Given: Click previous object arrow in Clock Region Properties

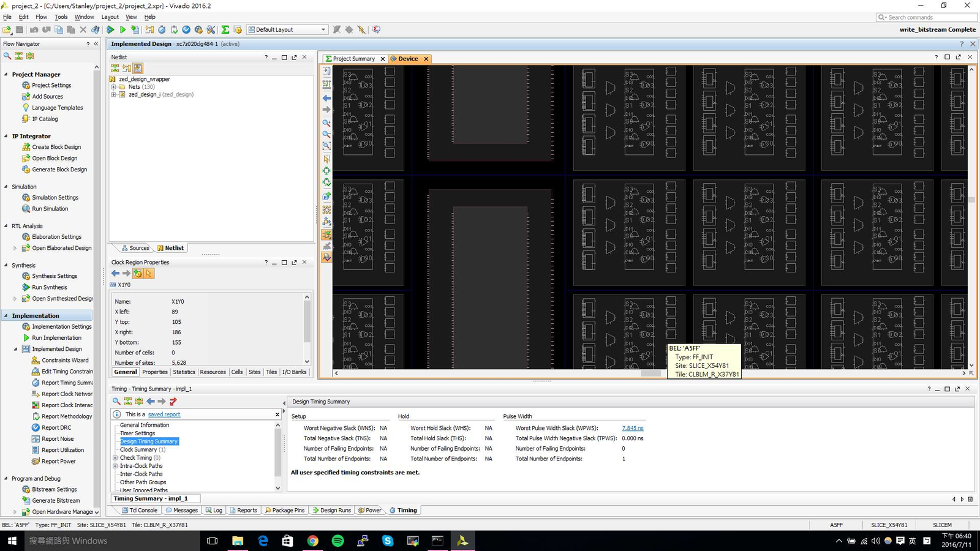Looking at the screenshot, I should point(115,274).
